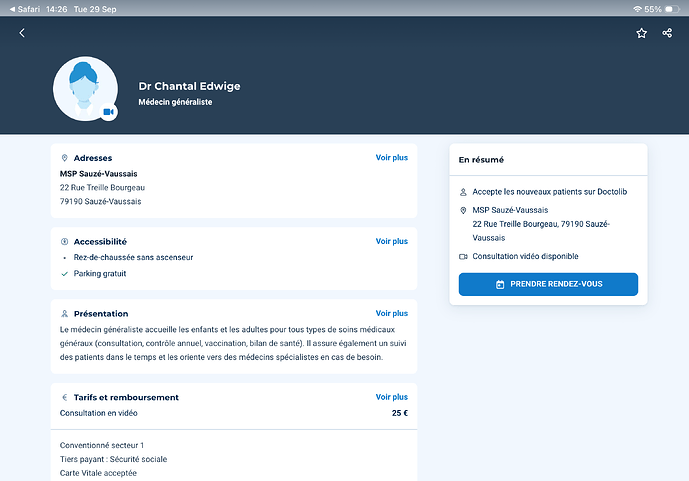
Task: Click the person icon beside Présentation
Action: click(65, 314)
